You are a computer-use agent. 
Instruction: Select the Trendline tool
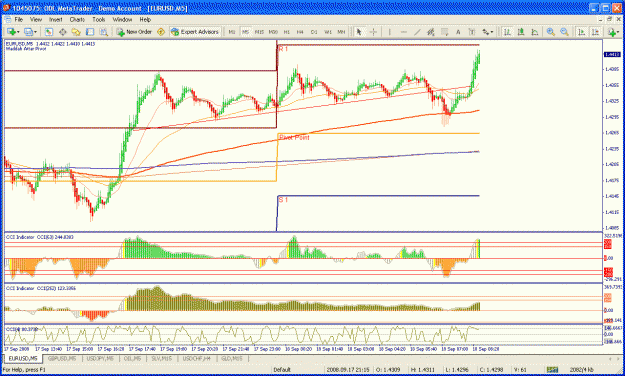point(417,32)
